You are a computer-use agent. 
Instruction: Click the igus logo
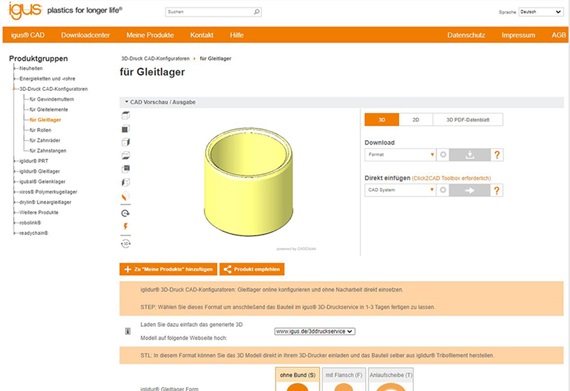[25, 10]
